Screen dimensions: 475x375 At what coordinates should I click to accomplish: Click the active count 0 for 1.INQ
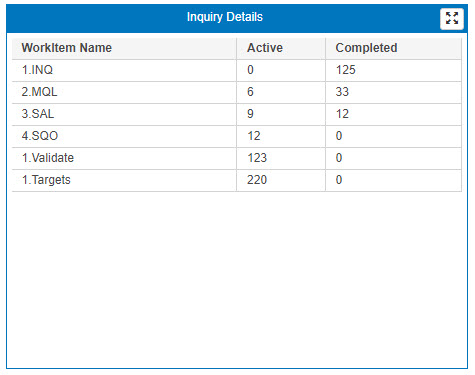coord(250,70)
